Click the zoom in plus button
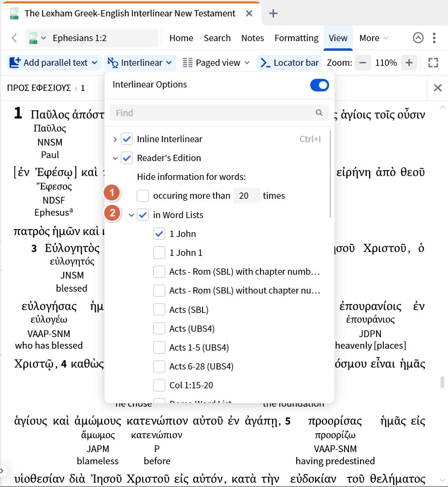Viewport: 448px width, 487px height. (x=409, y=62)
